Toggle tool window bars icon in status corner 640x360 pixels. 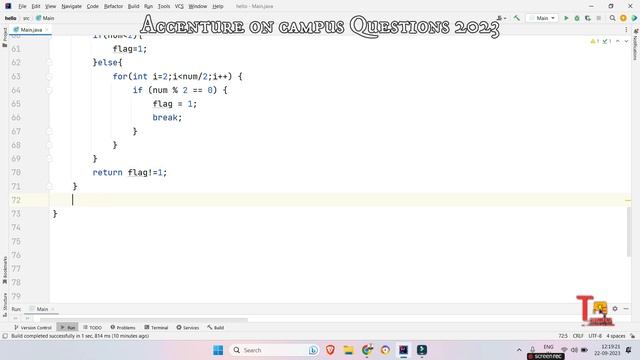[x=5, y=336]
